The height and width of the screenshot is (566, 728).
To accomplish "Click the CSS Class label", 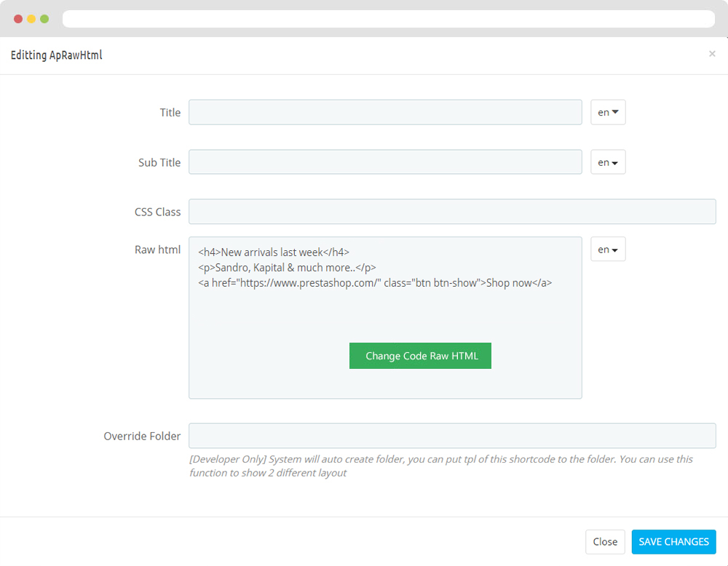I will (157, 212).
